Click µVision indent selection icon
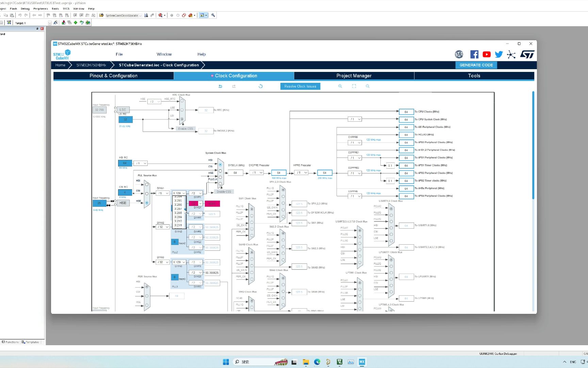Image resolution: width=588 pixels, height=368 pixels. (75, 15)
